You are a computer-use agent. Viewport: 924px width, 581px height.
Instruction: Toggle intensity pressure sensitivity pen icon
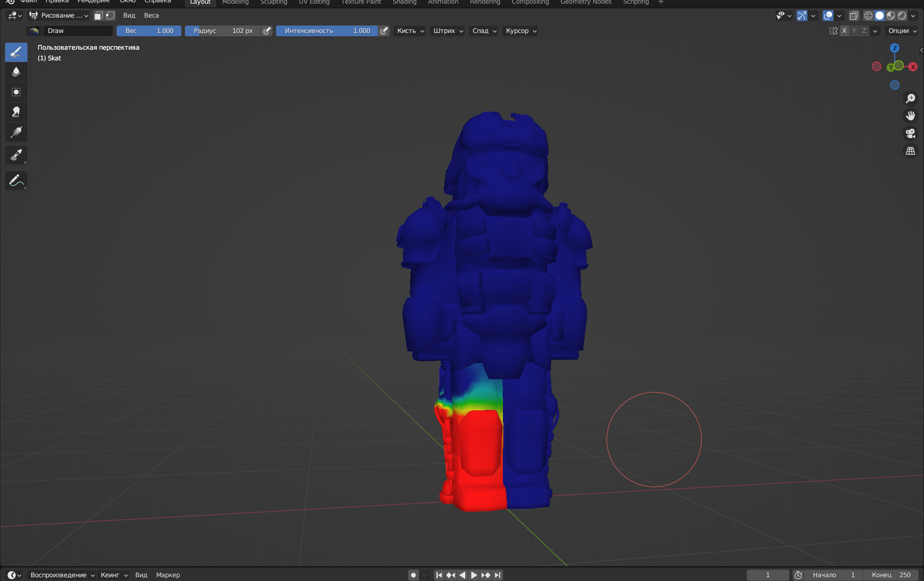point(384,31)
